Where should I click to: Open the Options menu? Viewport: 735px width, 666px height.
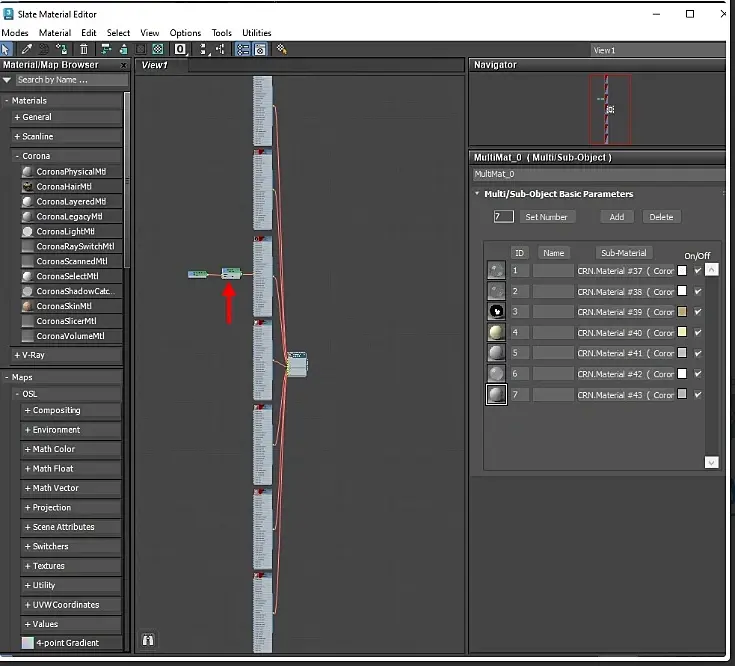185,33
